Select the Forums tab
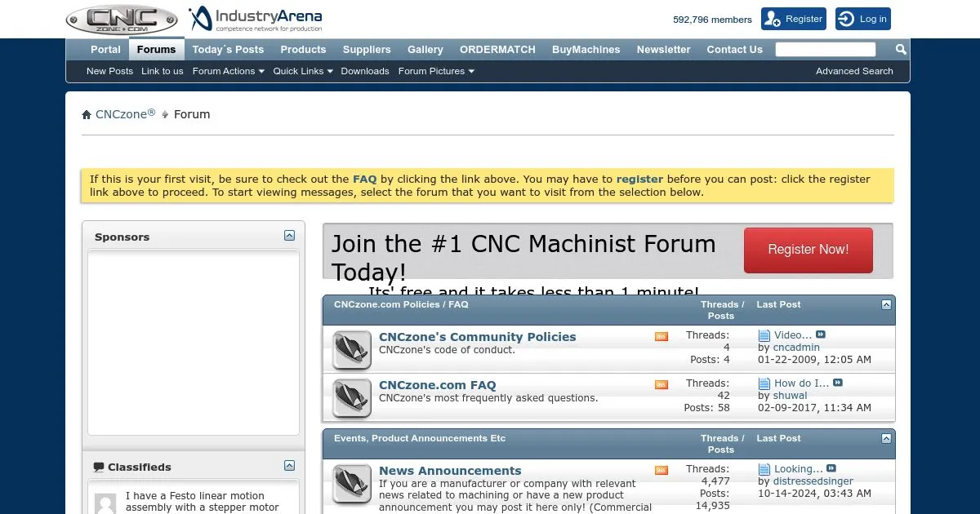Screen dimensions: 980x514 coord(157,49)
